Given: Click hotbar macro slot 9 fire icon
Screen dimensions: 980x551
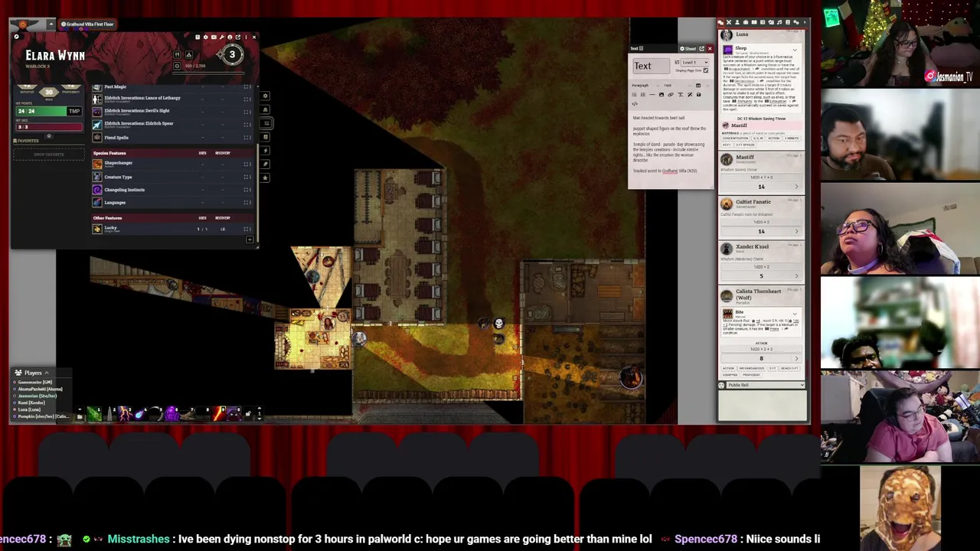Looking at the screenshot, I should (218, 414).
